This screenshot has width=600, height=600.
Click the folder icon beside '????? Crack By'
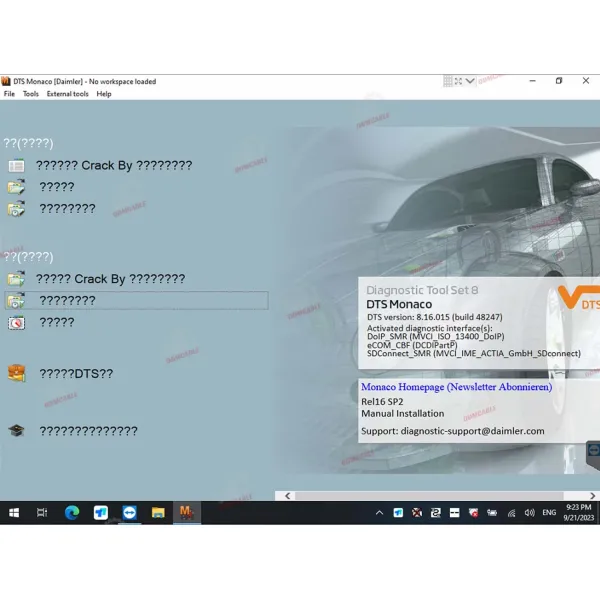point(16,279)
